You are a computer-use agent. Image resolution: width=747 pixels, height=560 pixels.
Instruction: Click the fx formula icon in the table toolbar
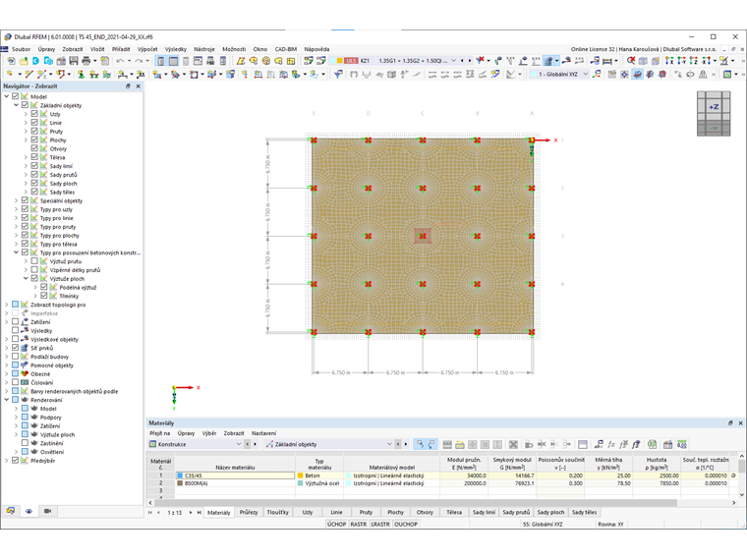[x=611, y=444]
